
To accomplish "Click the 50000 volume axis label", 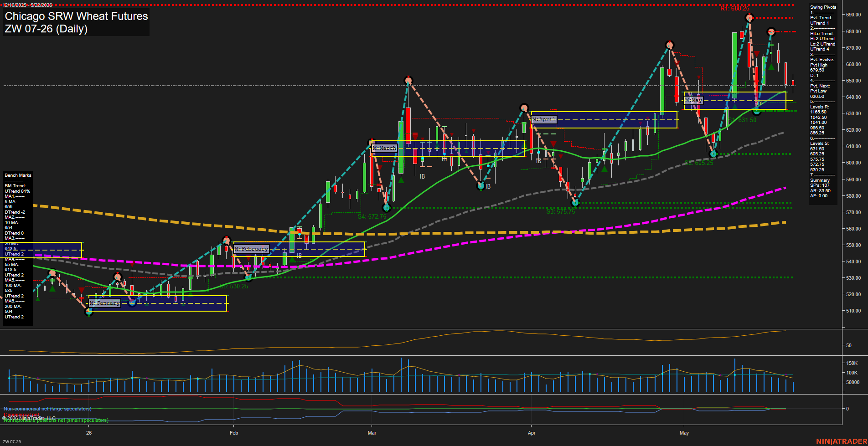I will tap(853, 382).
